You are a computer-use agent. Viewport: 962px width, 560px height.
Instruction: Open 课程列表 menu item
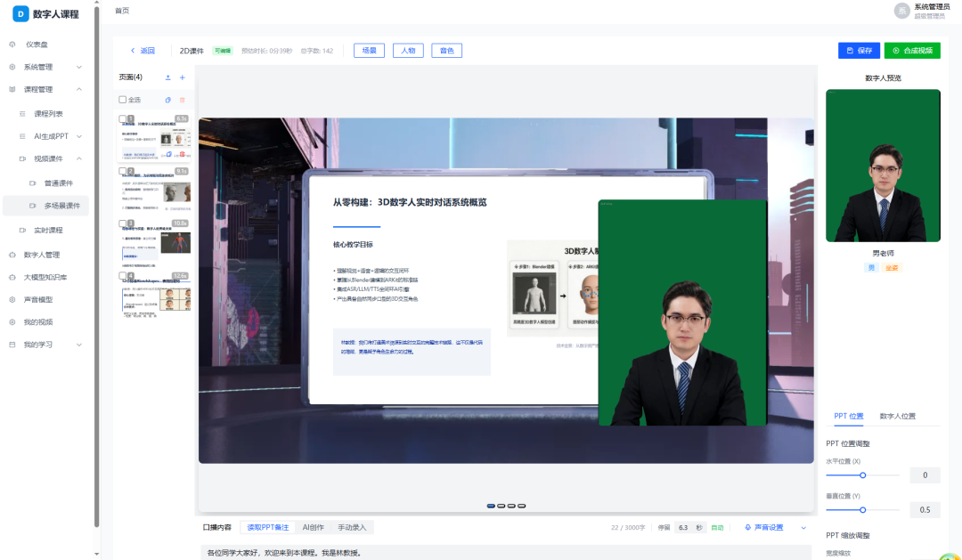46,113
